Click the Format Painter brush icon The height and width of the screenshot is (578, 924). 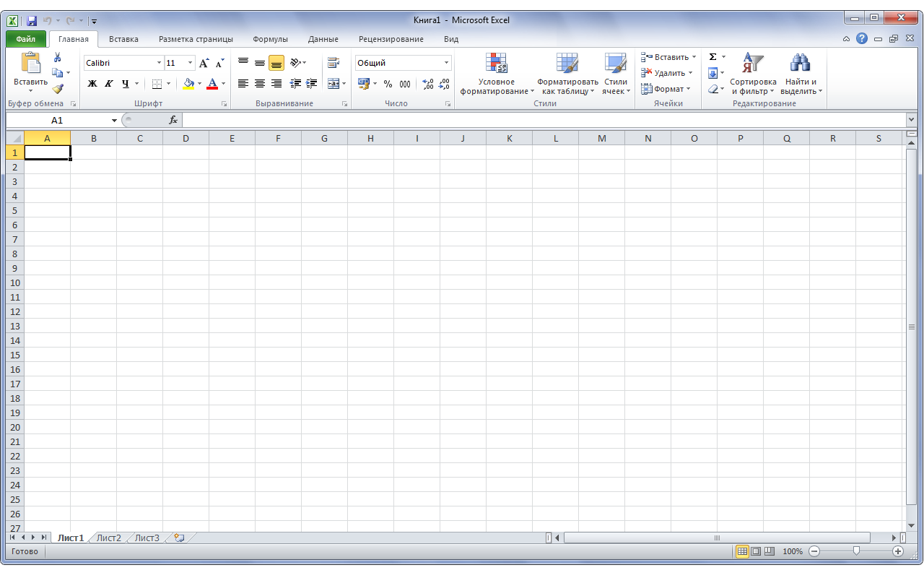pos(57,89)
